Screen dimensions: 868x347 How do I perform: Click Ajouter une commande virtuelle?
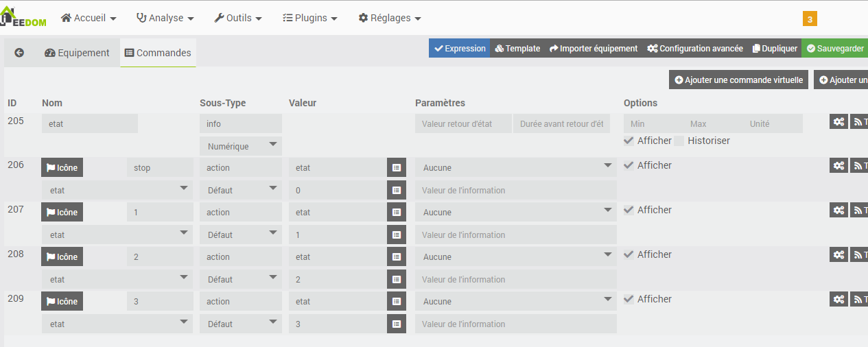point(739,80)
